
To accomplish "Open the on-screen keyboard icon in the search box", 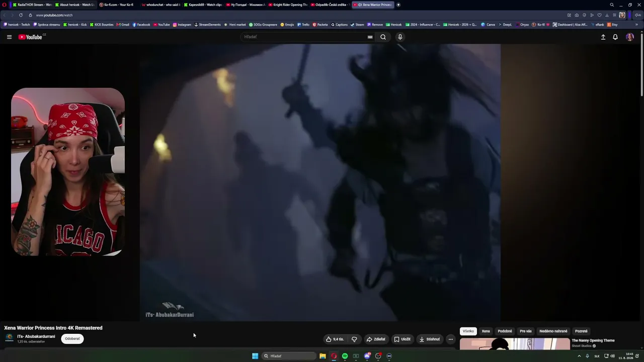I will tap(370, 37).
